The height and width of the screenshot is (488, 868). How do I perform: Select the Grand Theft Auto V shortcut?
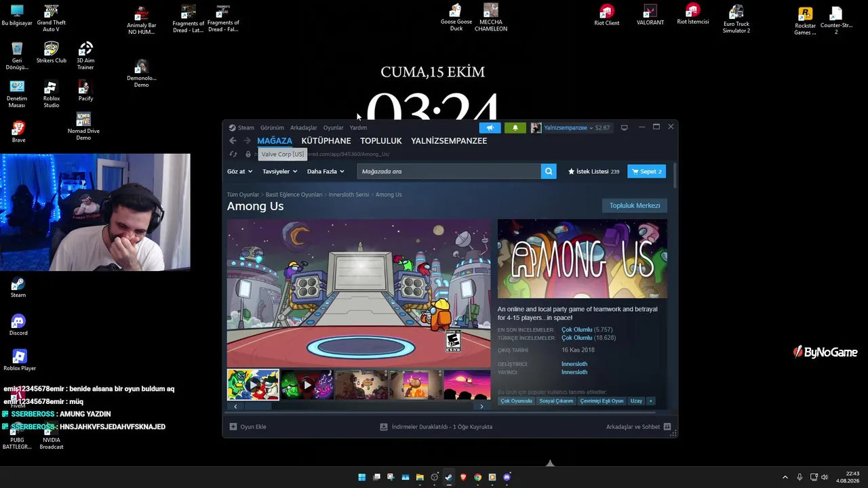51,18
